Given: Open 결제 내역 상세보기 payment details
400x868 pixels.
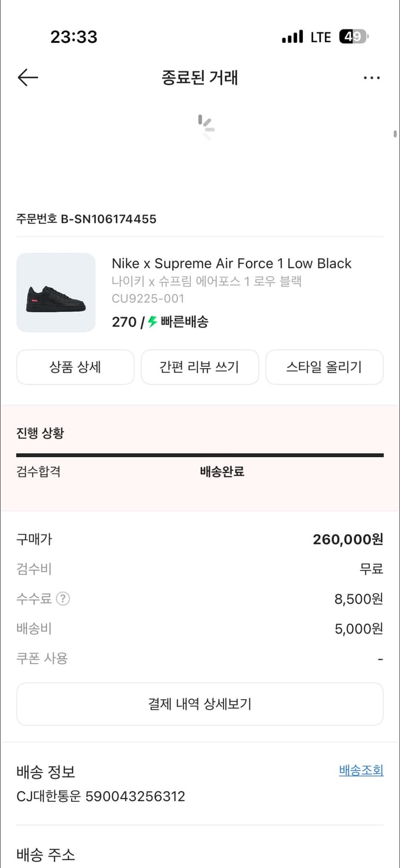Looking at the screenshot, I should 200,704.
